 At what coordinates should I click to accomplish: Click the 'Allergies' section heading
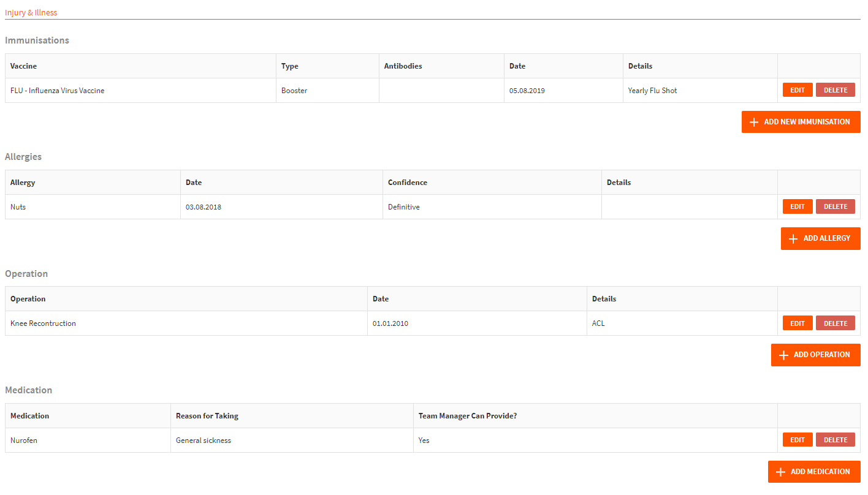23,157
